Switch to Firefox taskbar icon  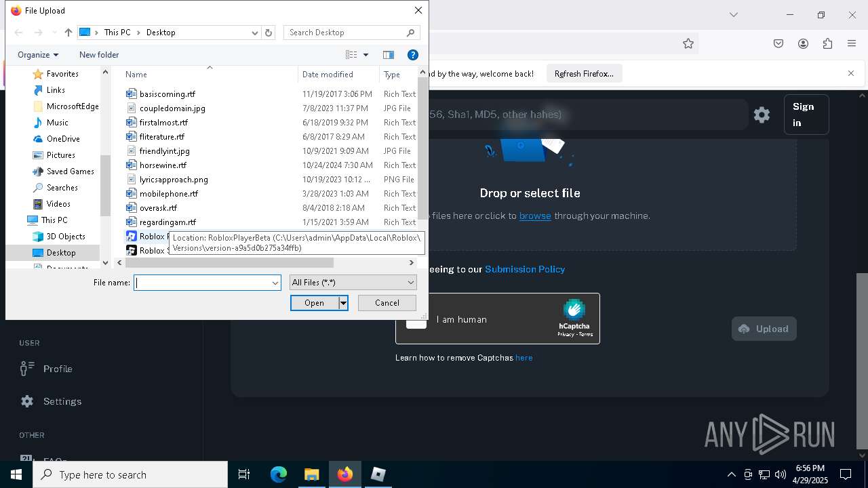point(344,474)
